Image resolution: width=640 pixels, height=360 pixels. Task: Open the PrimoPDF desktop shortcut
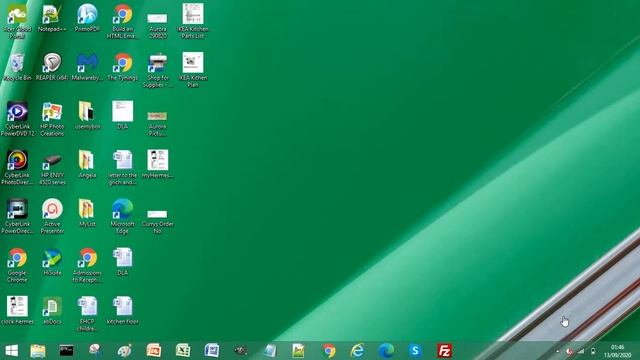[87, 18]
